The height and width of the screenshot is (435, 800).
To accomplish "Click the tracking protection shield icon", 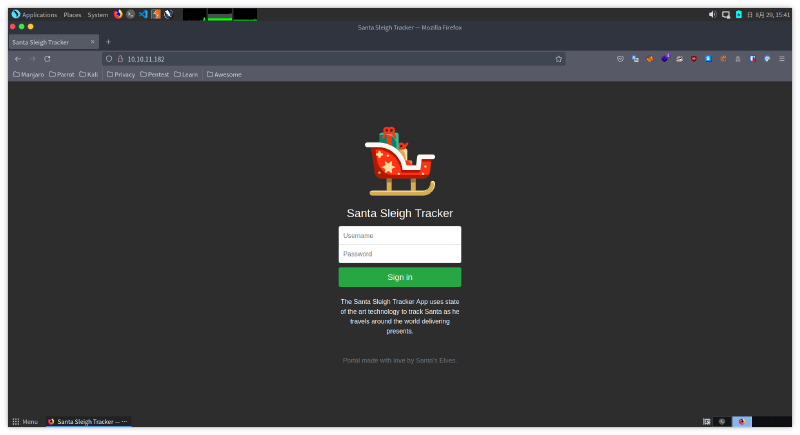I will pos(109,59).
